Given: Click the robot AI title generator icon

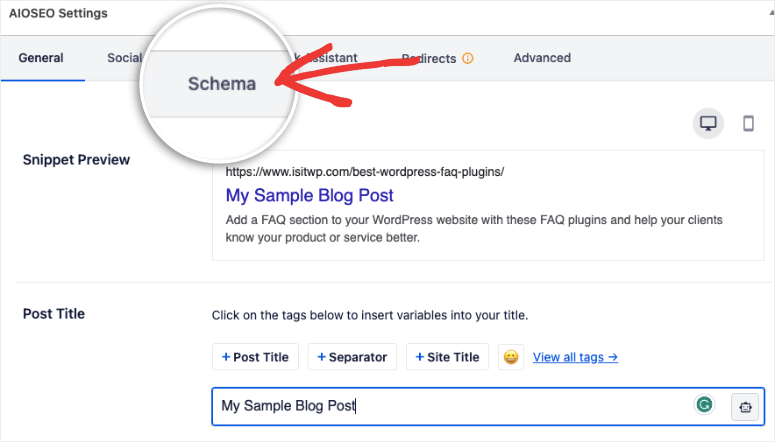Looking at the screenshot, I should point(745,406).
